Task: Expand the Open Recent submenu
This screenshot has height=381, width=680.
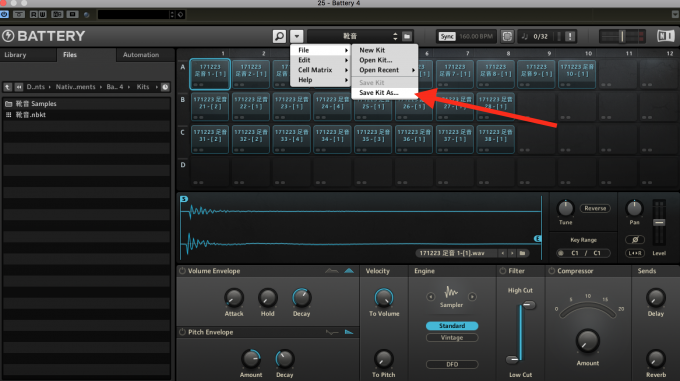Action: tap(385, 70)
